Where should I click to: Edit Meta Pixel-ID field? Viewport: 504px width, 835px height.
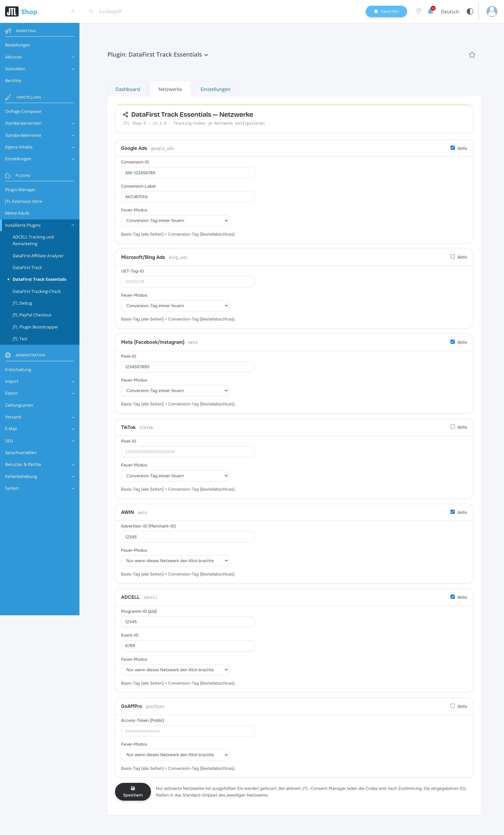187,367
